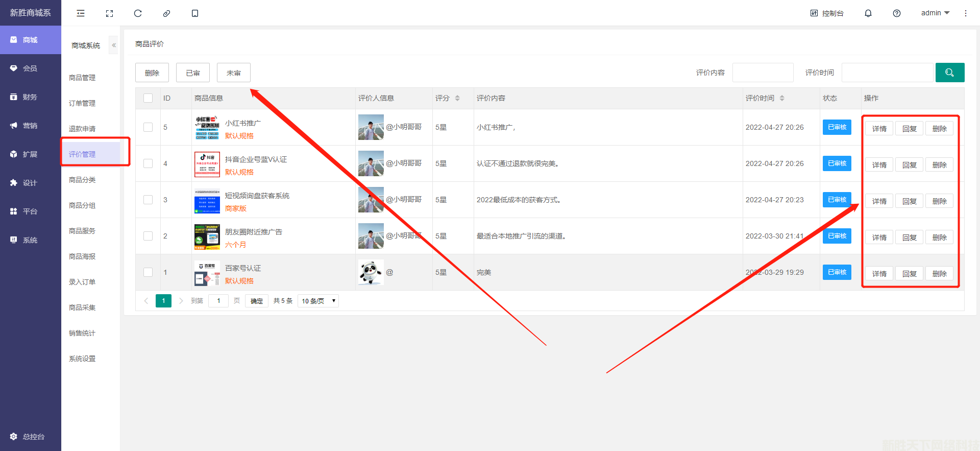Open the mobile preview icon
Image resolution: width=980 pixels, height=451 pixels.
[x=195, y=13]
